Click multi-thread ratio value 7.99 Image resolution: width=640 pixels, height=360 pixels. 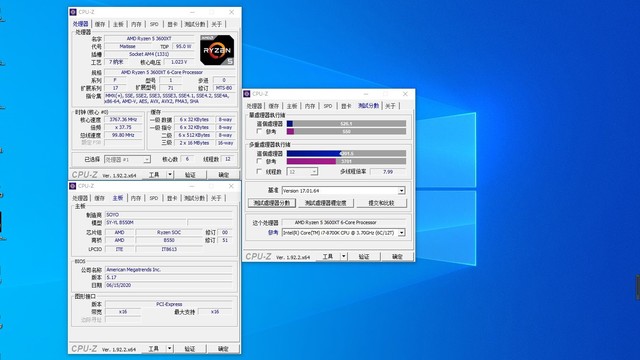pos(388,172)
